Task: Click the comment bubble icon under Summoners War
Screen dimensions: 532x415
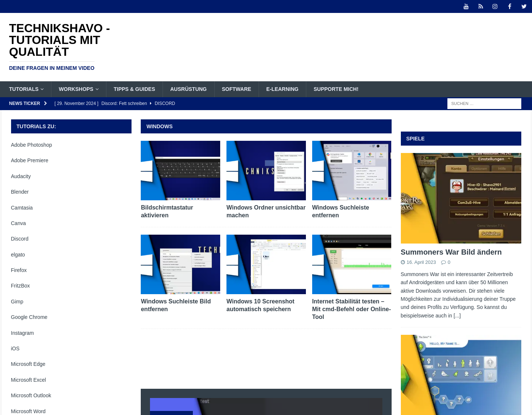Action: click(x=443, y=262)
